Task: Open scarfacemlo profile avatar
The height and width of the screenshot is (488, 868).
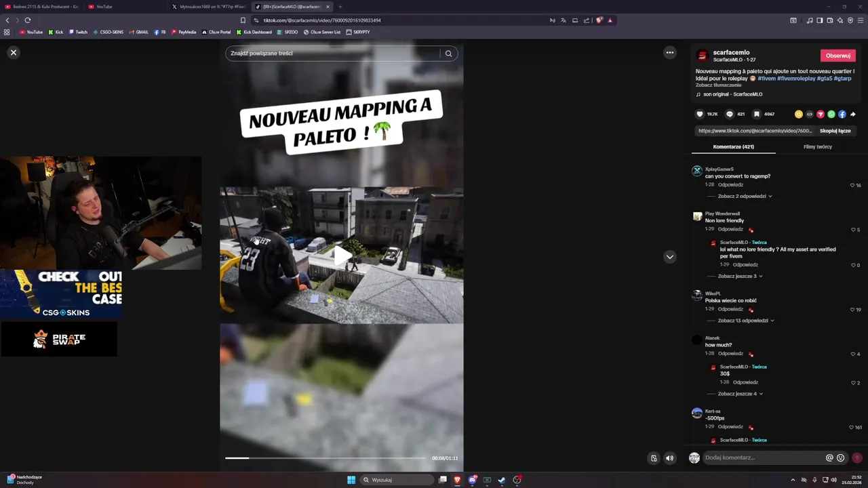Action: pos(703,56)
